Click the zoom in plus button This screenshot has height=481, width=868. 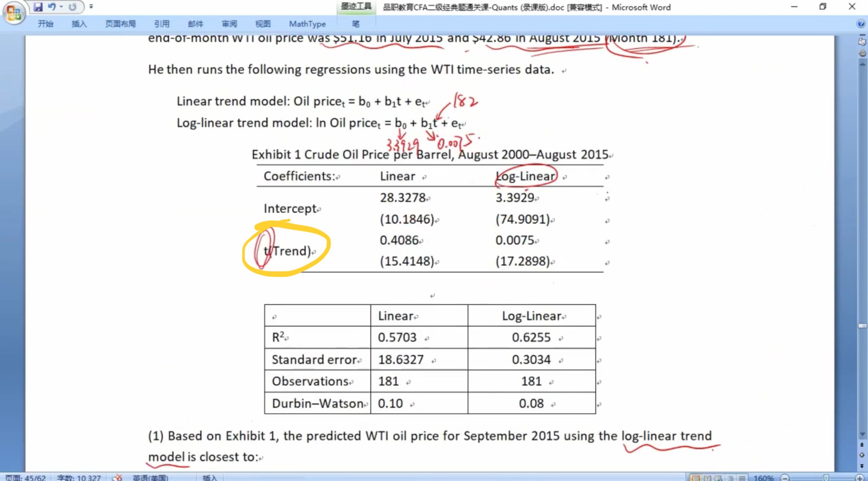pyautogui.click(x=860, y=478)
